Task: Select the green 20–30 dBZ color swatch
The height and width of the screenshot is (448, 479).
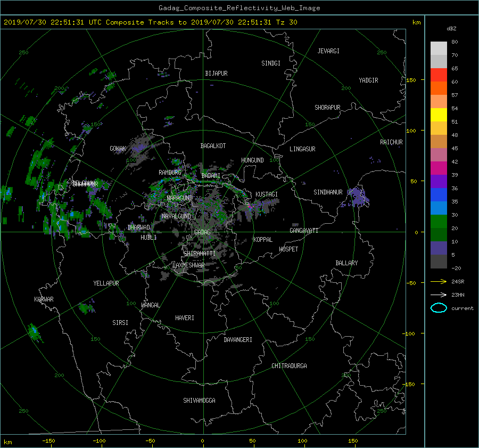Action: [x=439, y=222]
